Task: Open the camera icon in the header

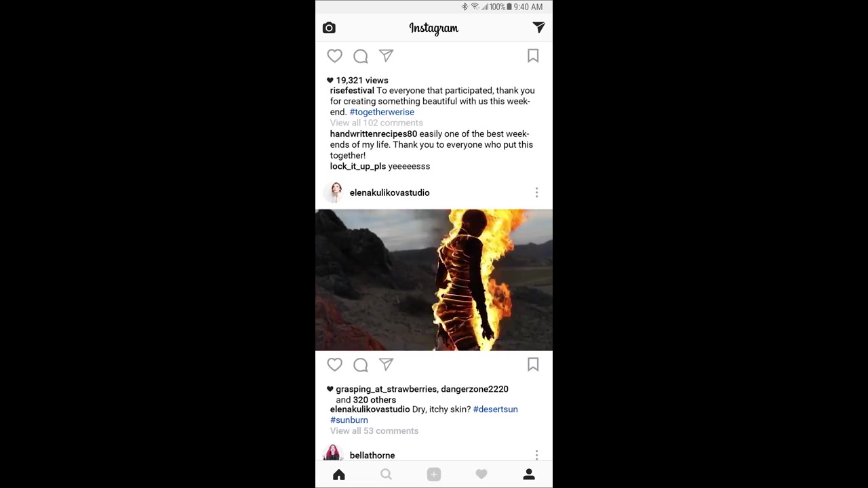Action: 329,28
